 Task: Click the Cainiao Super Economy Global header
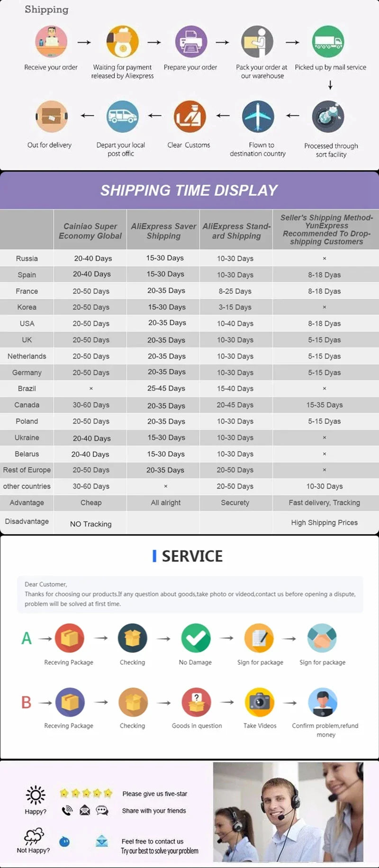coord(90,231)
